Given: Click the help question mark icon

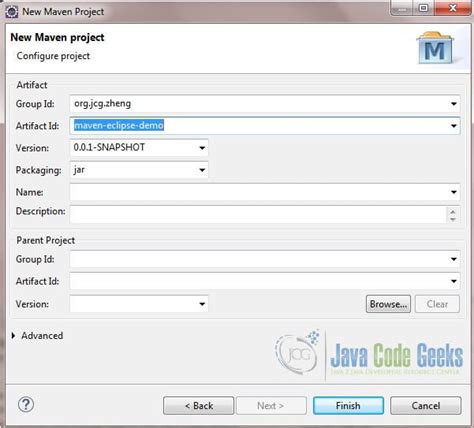Looking at the screenshot, I should (x=26, y=405).
